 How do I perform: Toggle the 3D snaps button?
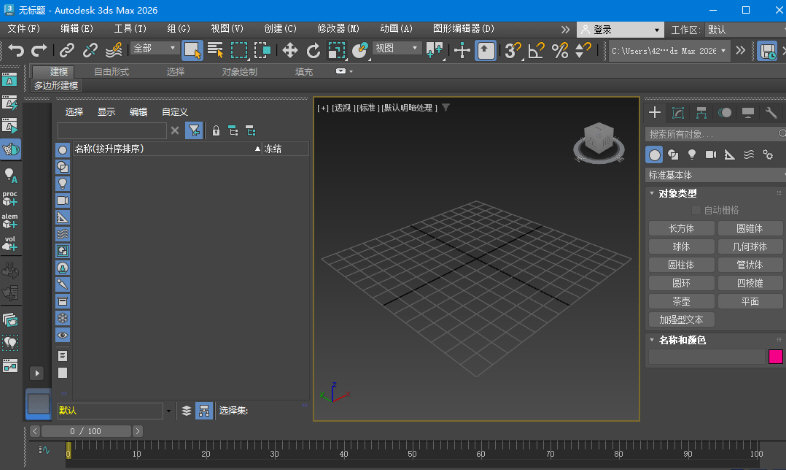(512, 49)
